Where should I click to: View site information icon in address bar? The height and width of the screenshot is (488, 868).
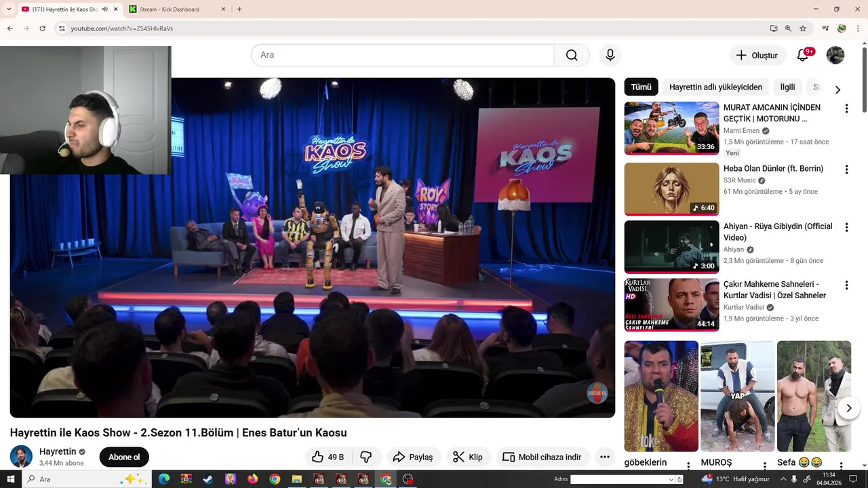[x=62, y=28]
